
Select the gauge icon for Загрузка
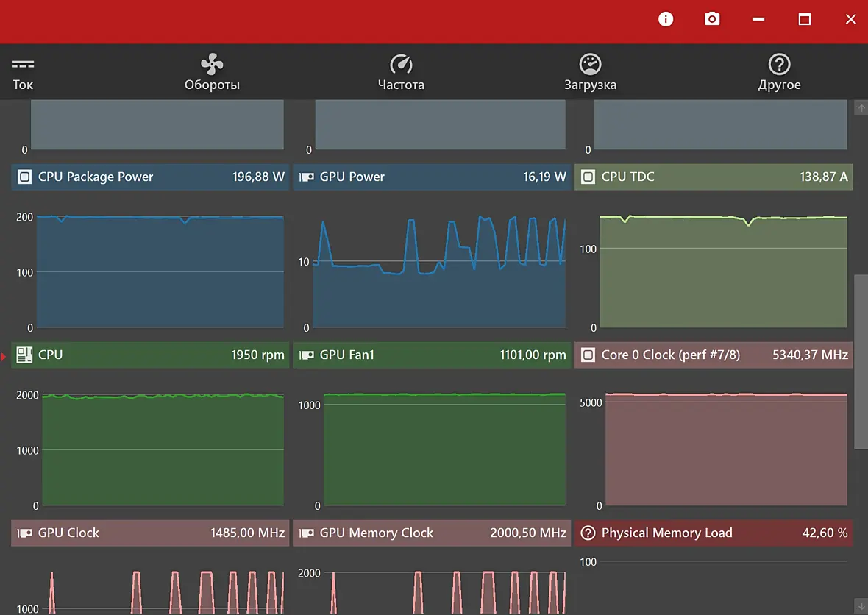tap(590, 64)
